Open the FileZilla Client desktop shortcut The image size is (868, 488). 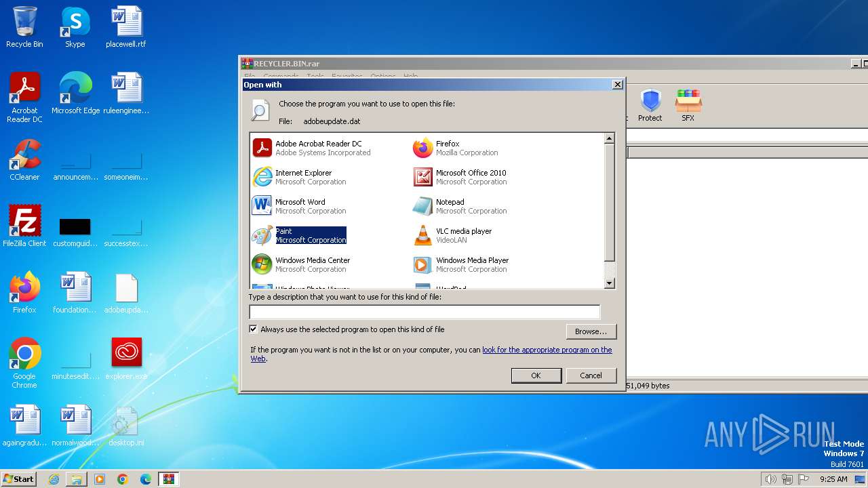24,226
